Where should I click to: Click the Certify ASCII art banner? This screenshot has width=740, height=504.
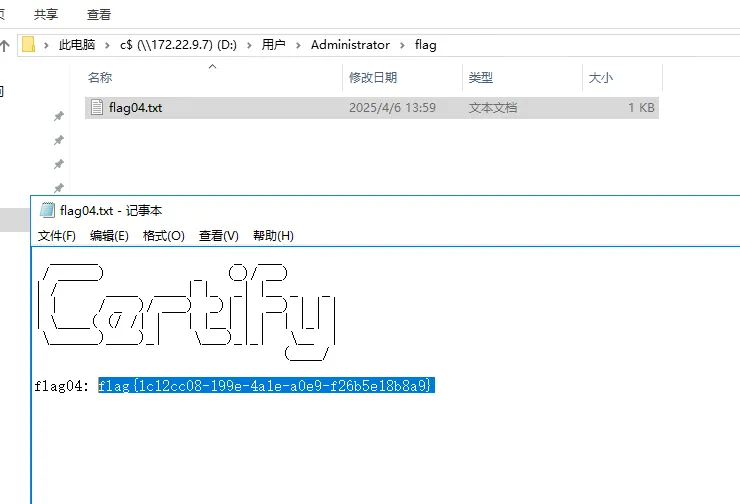187,312
